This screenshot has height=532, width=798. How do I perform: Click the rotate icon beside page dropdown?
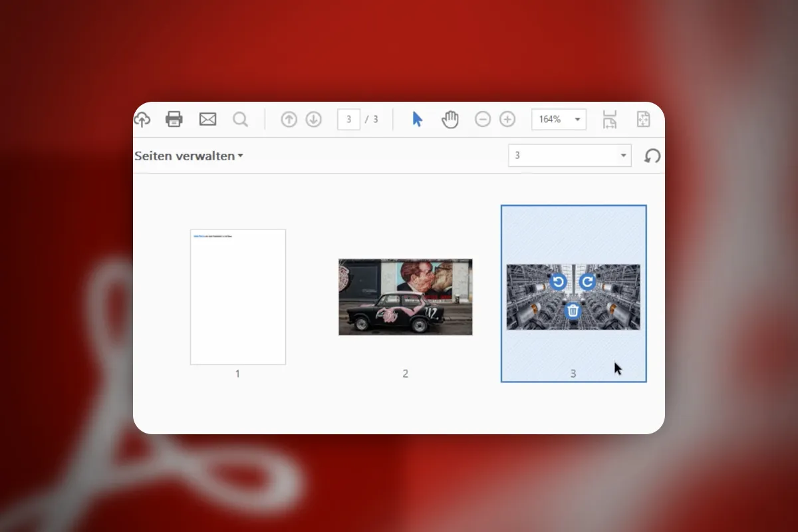point(652,156)
